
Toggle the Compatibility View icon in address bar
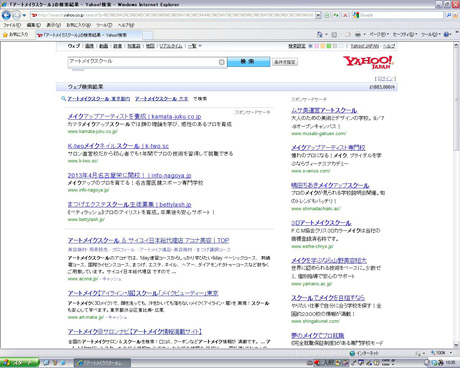point(327,15)
